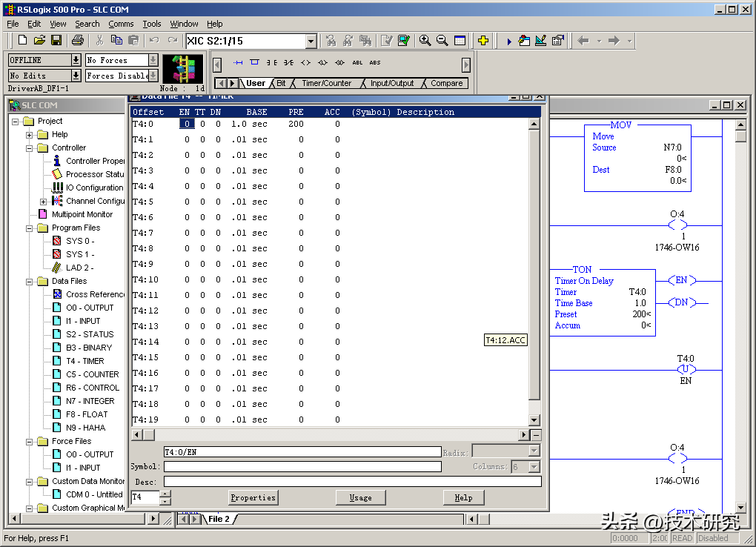Open the N7 - INTEGER data file
The image size is (756, 547).
pyautogui.click(x=89, y=401)
